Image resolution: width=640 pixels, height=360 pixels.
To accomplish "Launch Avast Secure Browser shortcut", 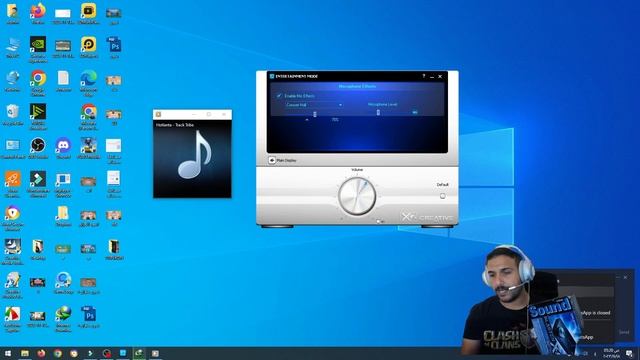I will [12, 218].
